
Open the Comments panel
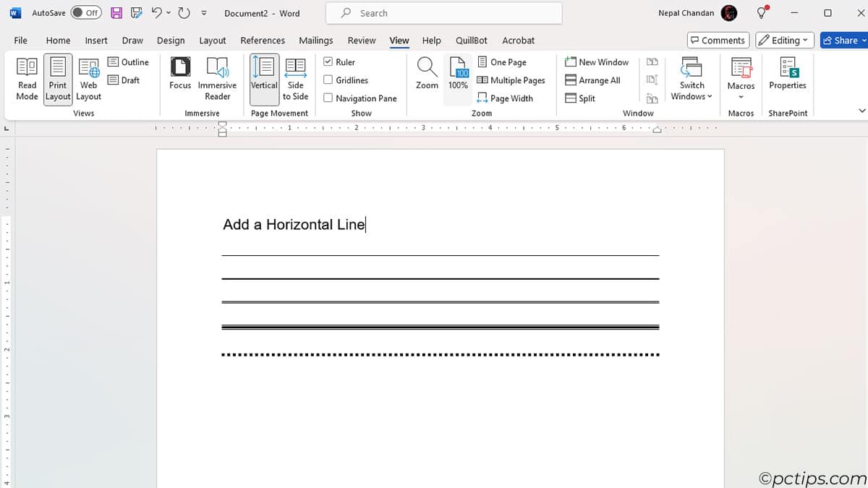718,40
